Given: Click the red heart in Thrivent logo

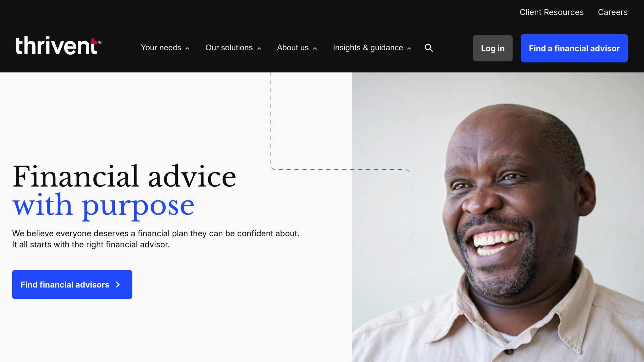Looking at the screenshot, I should pyautogui.click(x=94, y=41).
